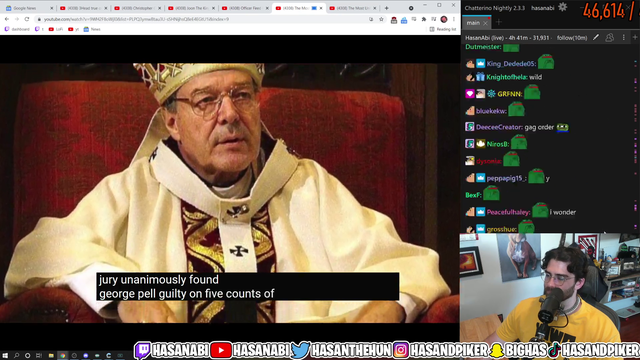Click the 'gag order' chat message text
The height and width of the screenshot is (360, 640).
pyautogui.click(x=539, y=127)
